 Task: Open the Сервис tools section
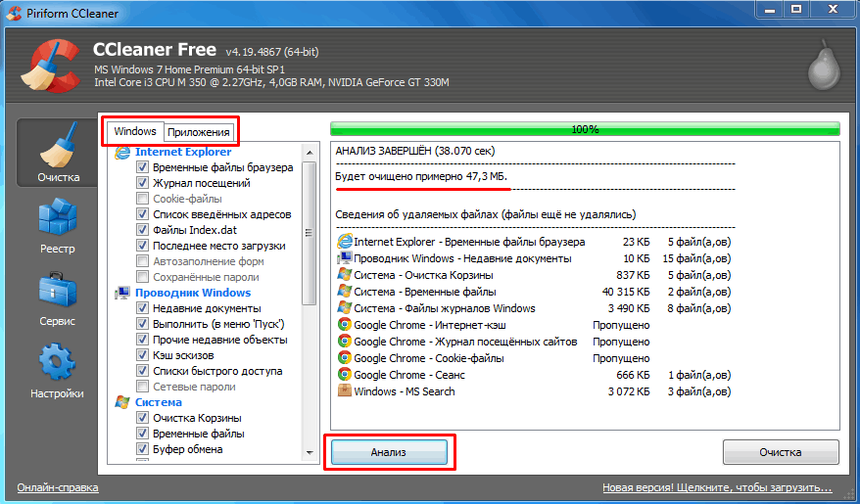pos(58,298)
